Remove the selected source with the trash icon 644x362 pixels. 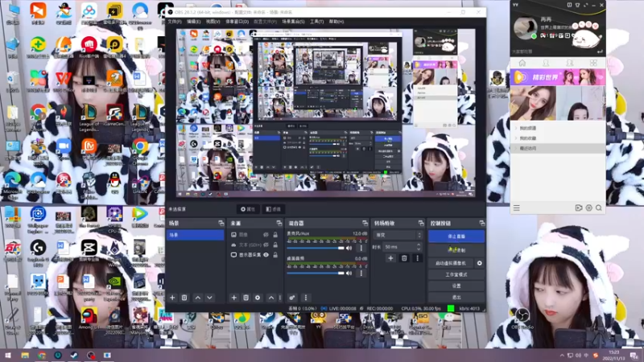[246, 298]
